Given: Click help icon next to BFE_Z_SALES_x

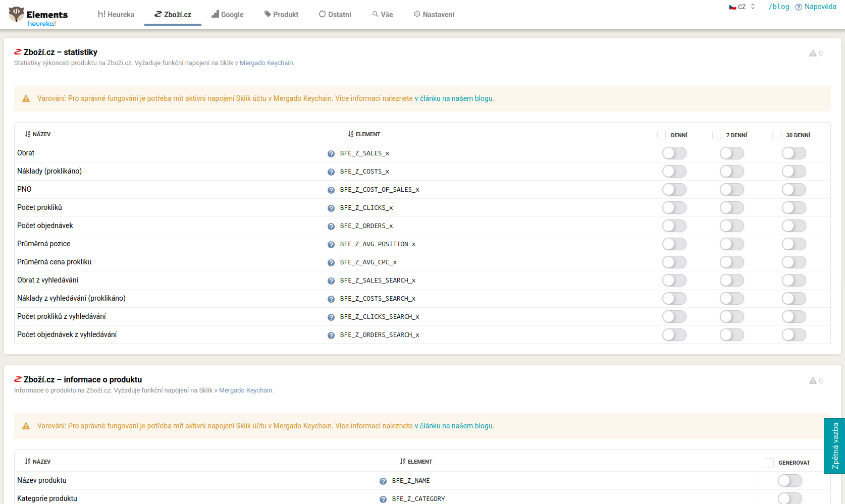Looking at the screenshot, I should [331, 154].
